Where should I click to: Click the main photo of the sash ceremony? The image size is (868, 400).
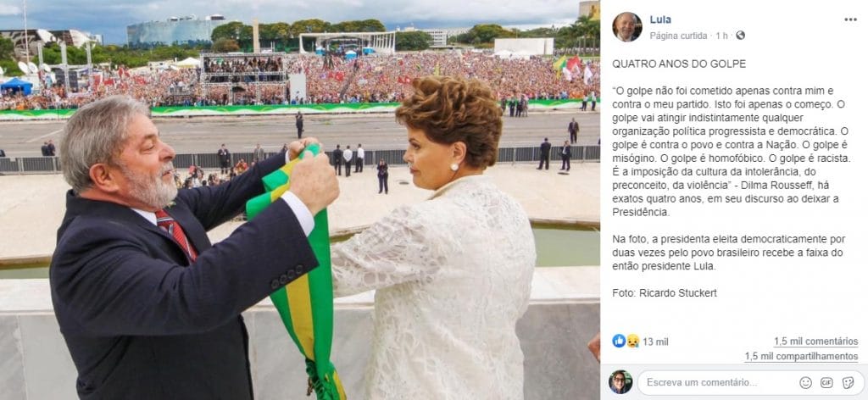[x=299, y=200]
